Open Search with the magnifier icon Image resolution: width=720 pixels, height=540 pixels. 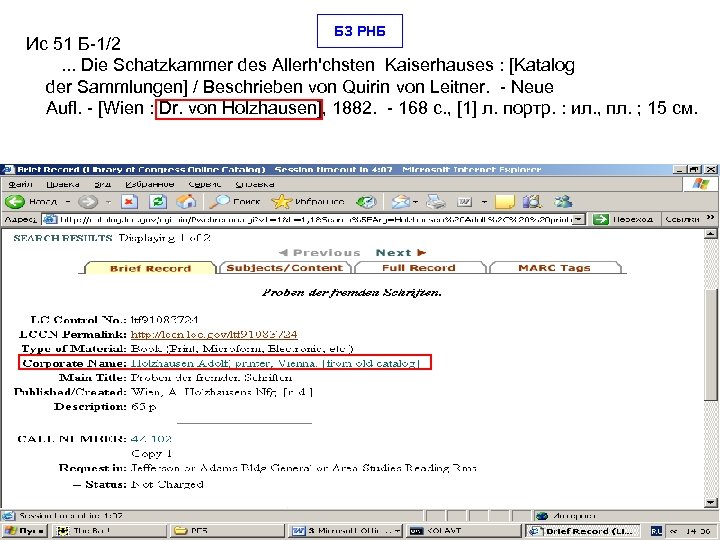click(220, 201)
